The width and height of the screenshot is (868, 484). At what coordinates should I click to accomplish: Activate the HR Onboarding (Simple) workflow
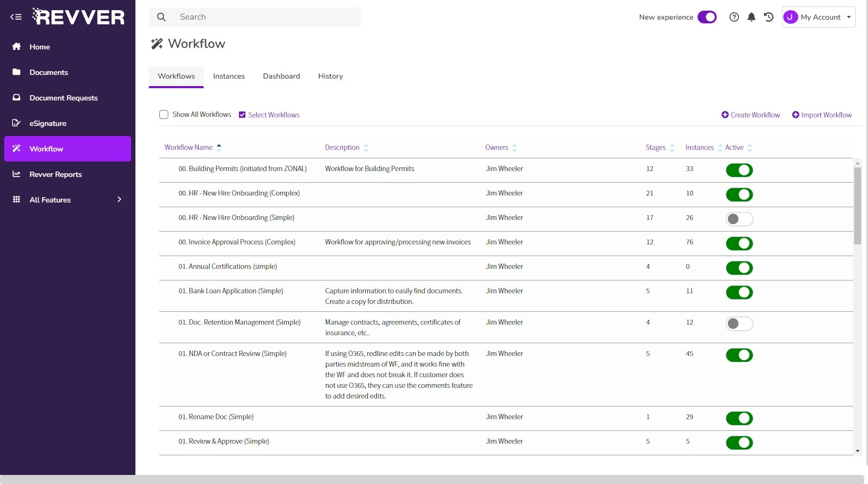(740, 219)
